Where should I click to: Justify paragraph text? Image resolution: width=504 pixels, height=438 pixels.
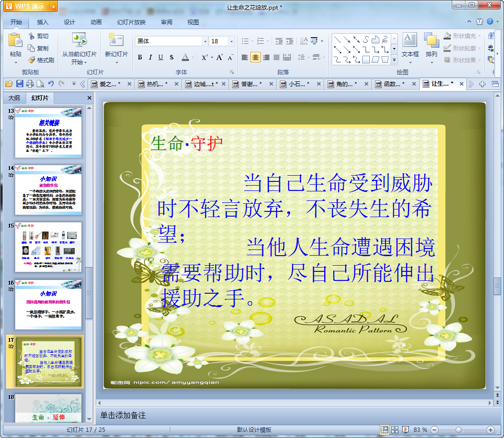coord(277,57)
